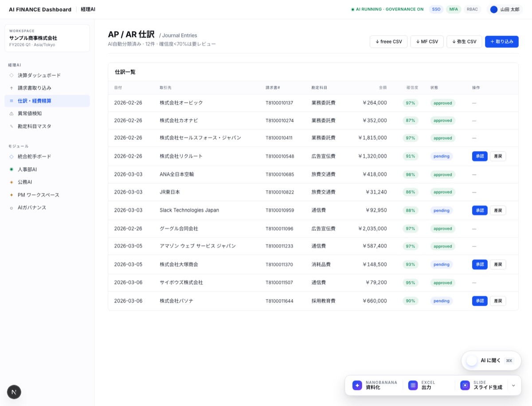
Task: Approve the 株式会社リクルート entry with 承認
Action: 480,156
